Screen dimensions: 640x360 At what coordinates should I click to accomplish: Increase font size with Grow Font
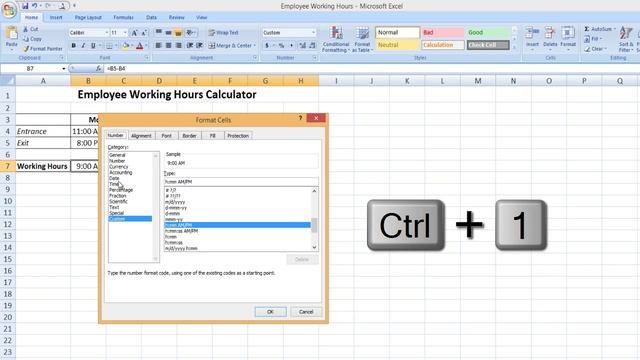tap(134, 33)
